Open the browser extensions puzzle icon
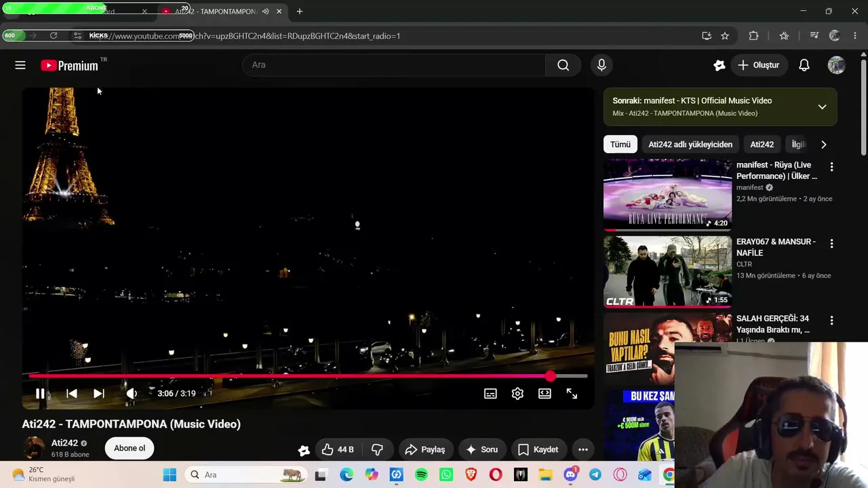Screen dimensions: 868x488 click(x=753, y=35)
